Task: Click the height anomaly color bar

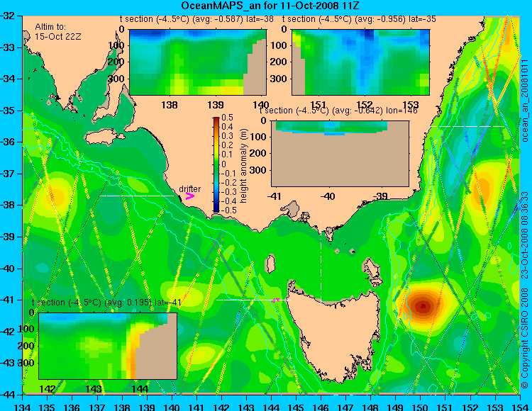Action: (x=216, y=164)
